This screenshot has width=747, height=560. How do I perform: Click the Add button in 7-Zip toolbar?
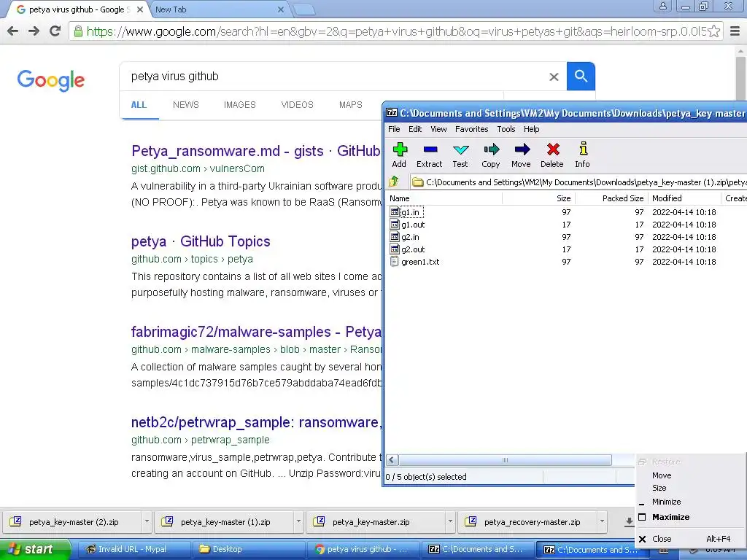click(399, 155)
